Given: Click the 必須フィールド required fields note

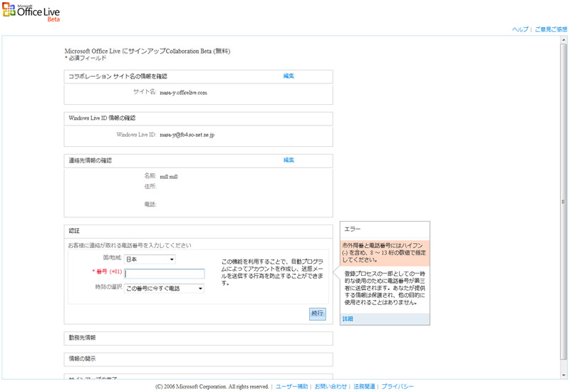Looking at the screenshot, I should 85,58.
